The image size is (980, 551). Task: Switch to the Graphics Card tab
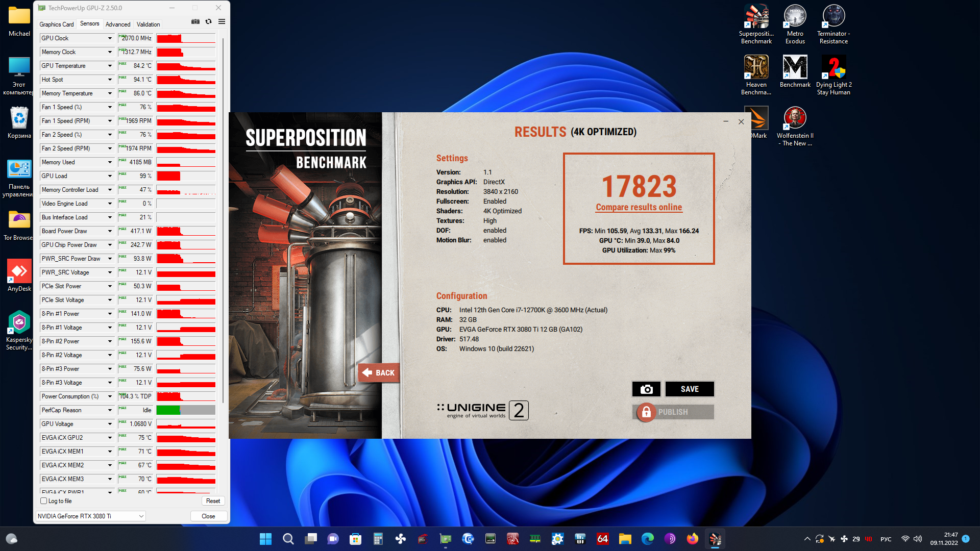(x=57, y=24)
